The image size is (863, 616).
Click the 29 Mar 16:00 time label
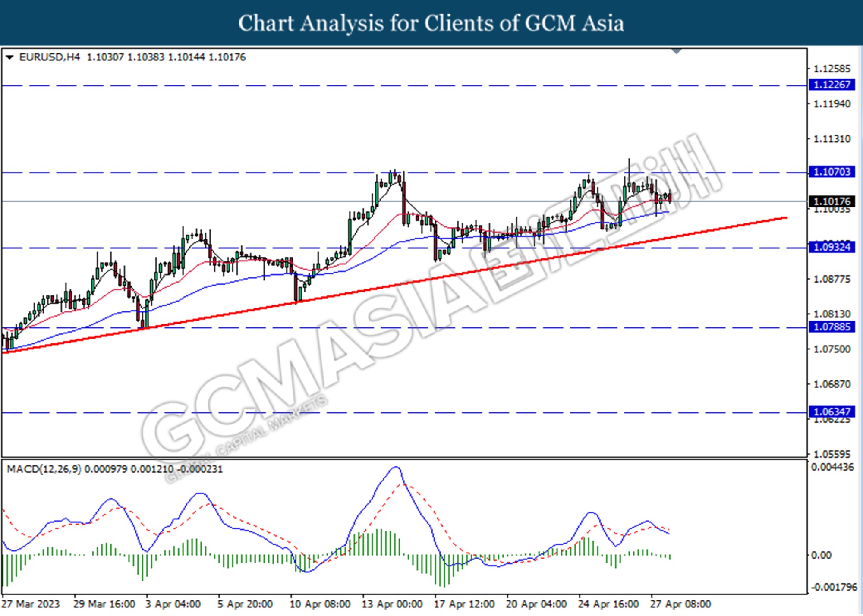pyautogui.click(x=104, y=604)
